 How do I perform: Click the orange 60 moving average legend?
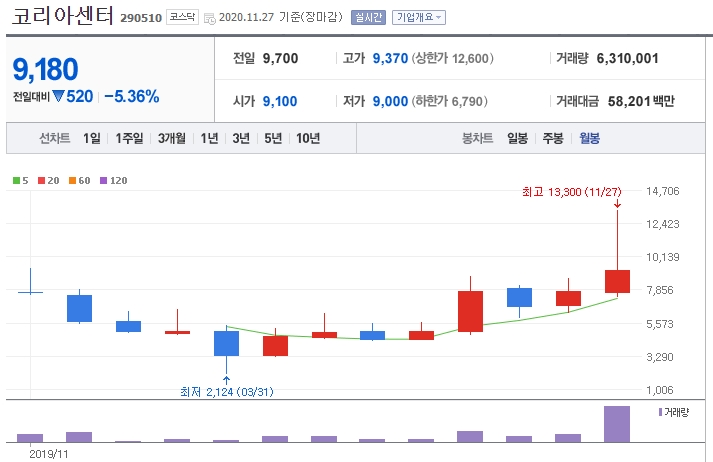point(80,181)
